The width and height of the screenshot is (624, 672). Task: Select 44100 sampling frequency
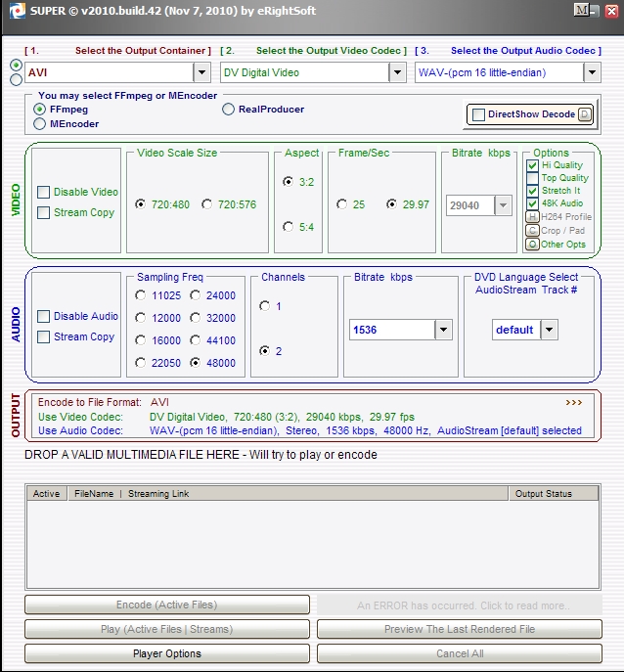tap(195, 340)
